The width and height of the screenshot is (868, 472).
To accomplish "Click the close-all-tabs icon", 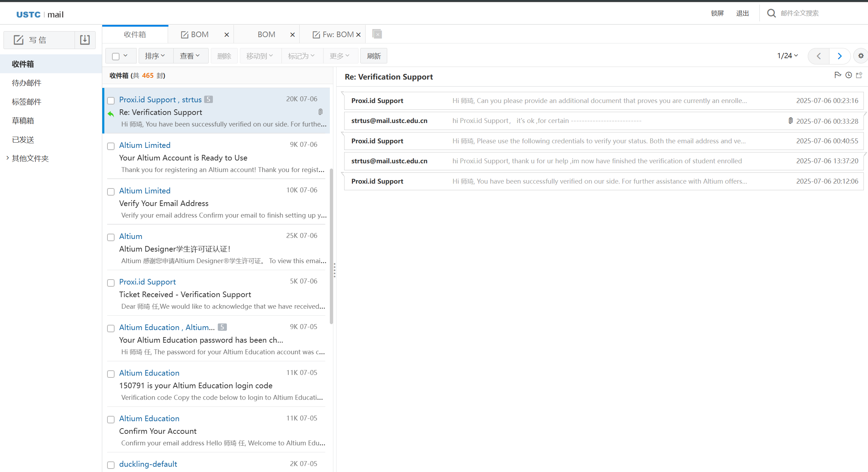I will tap(377, 34).
